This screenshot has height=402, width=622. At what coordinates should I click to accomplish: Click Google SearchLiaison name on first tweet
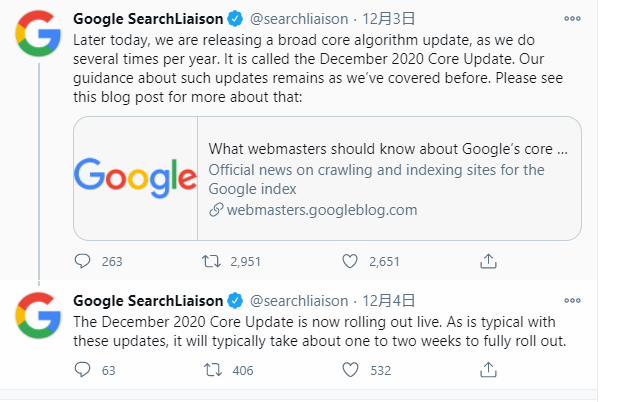[149, 19]
